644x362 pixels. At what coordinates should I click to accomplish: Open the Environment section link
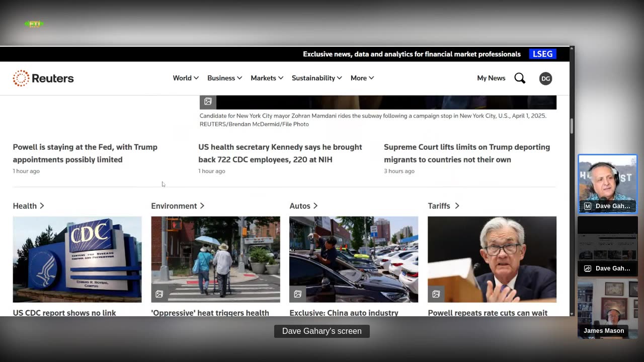click(x=178, y=206)
